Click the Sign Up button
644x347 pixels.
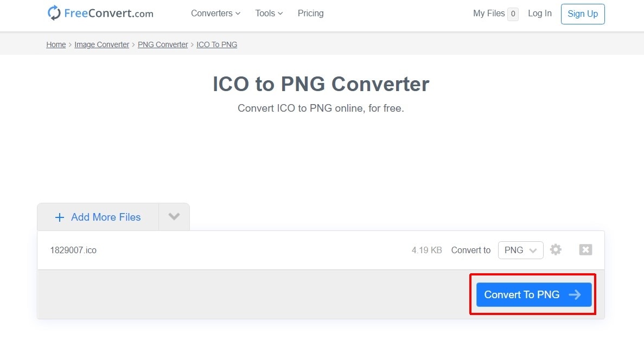coord(583,14)
